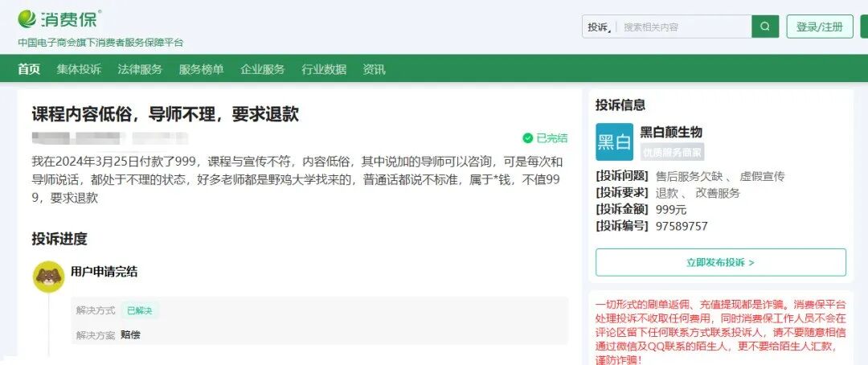Click the user avatar in complaint progress
Screen dimensions: 868x365
[x=48, y=277]
